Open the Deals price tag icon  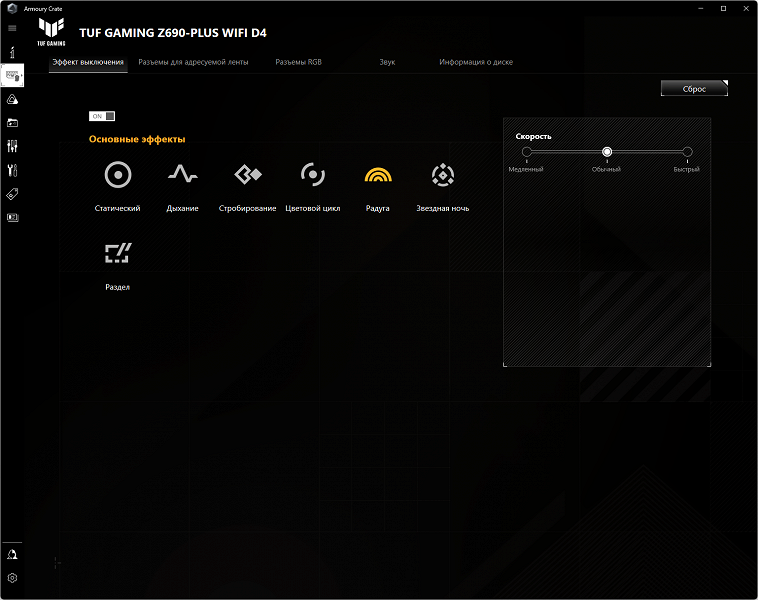pos(12,194)
